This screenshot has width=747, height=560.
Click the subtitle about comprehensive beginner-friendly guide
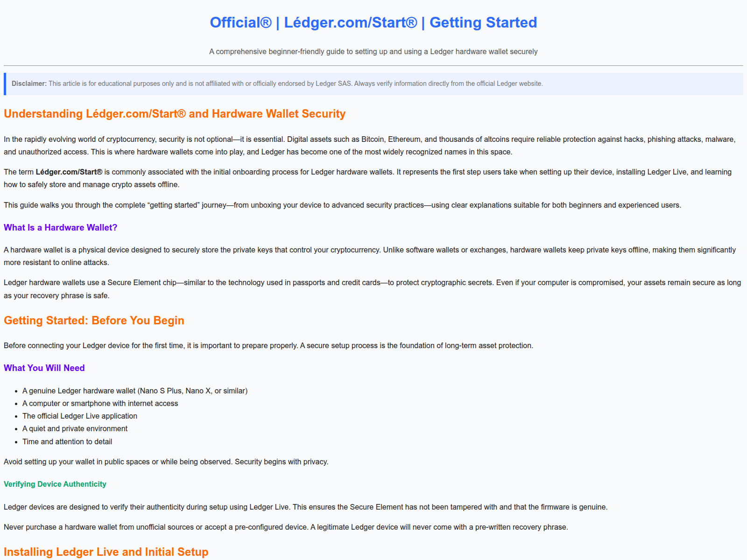373,51
